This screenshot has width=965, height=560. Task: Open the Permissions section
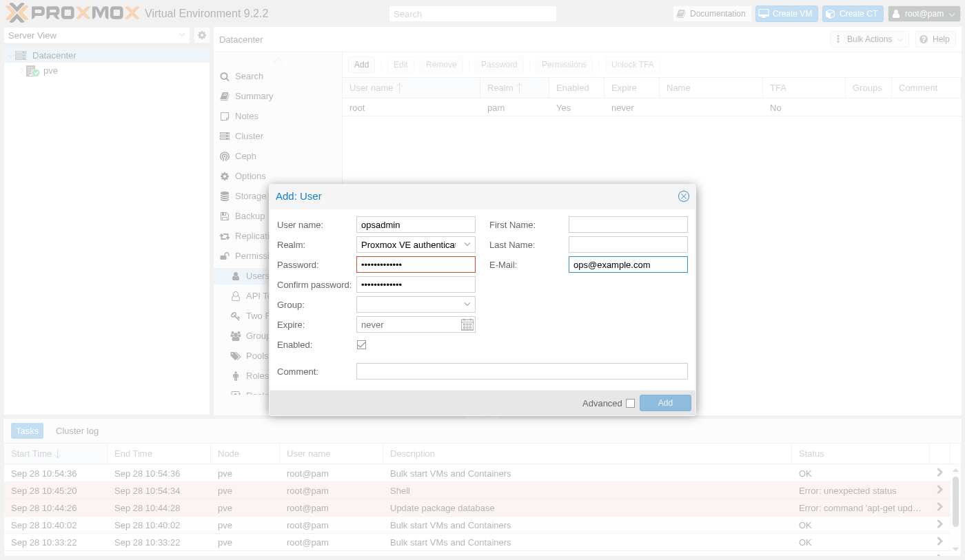point(244,256)
